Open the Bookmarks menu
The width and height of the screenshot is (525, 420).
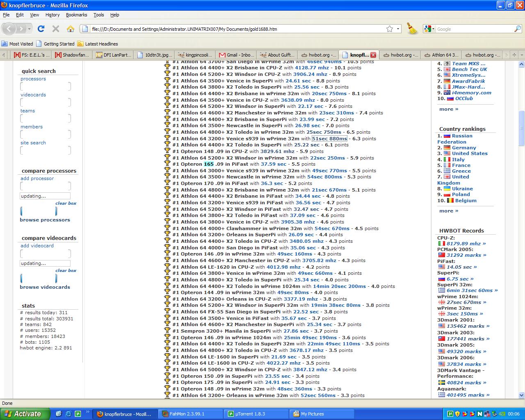(76, 15)
